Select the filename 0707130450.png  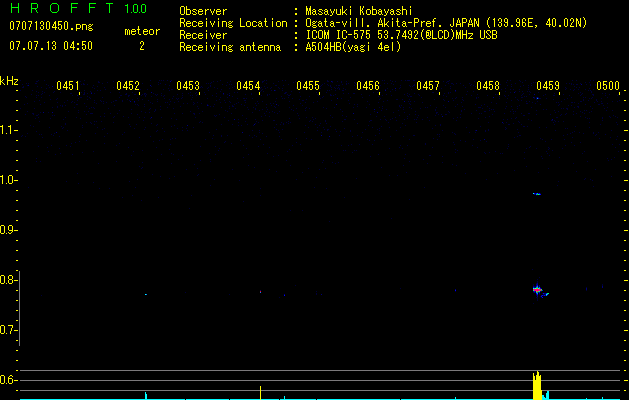point(51,27)
